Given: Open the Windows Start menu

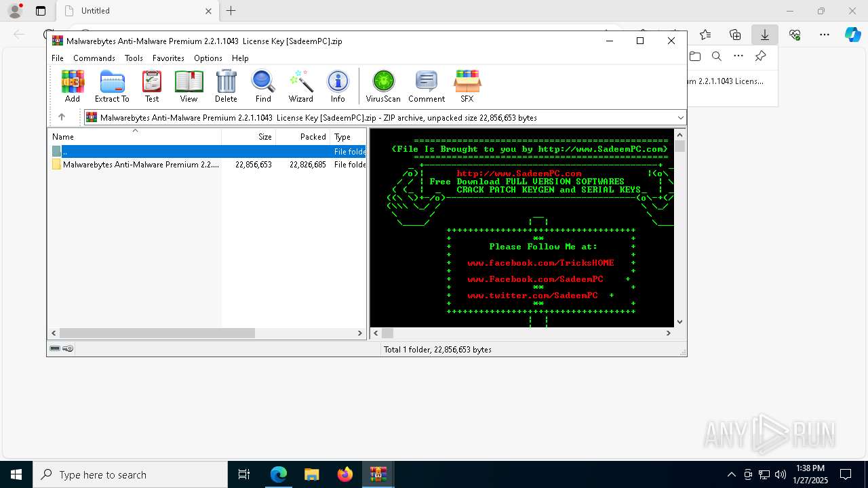Looking at the screenshot, I should pyautogui.click(x=16, y=474).
